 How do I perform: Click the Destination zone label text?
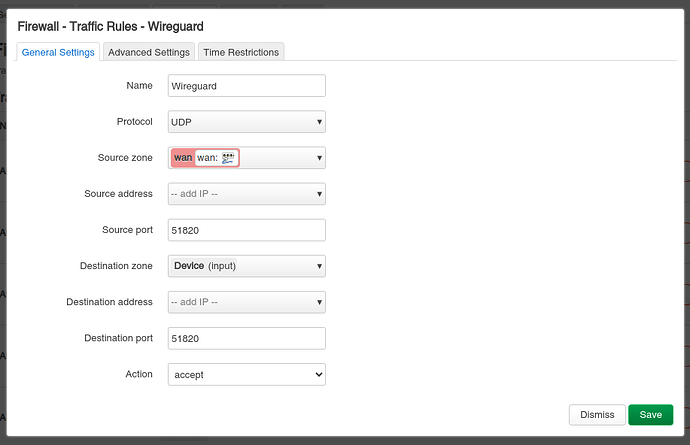point(116,266)
